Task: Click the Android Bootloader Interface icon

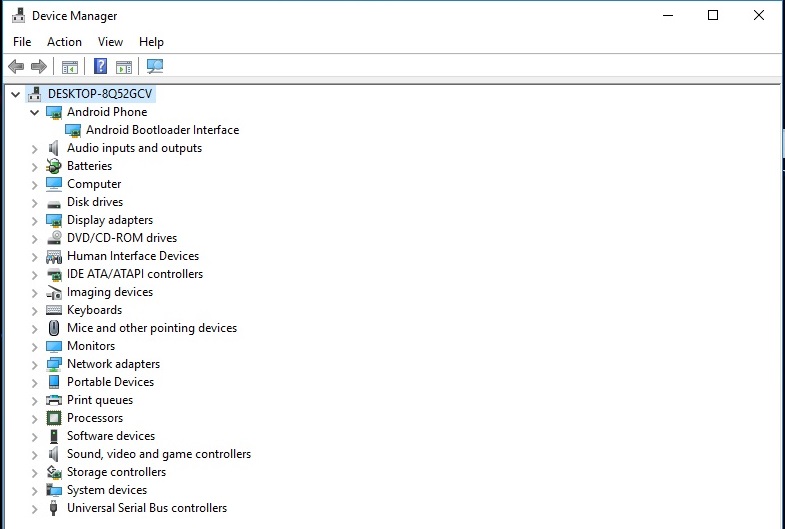Action: coord(73,130)
